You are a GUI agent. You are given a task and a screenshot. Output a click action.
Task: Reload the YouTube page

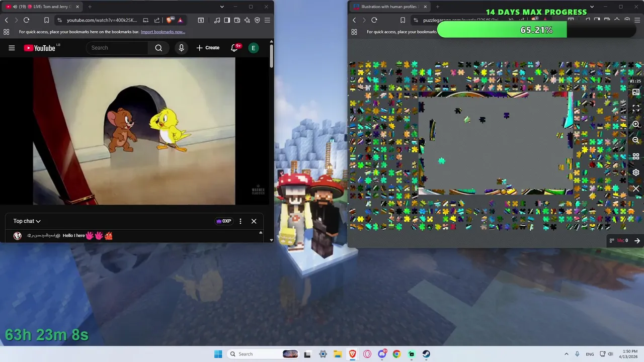click(x=26, y=20)
